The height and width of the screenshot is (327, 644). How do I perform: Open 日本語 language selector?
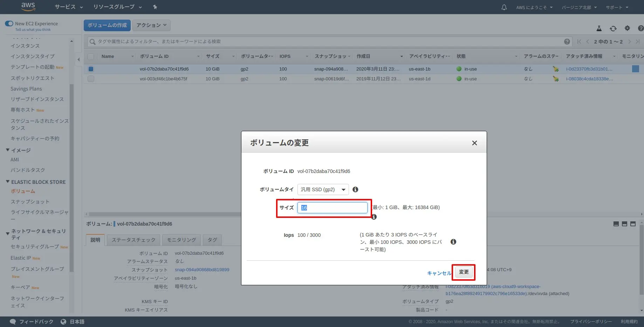(x=77, y=322)
